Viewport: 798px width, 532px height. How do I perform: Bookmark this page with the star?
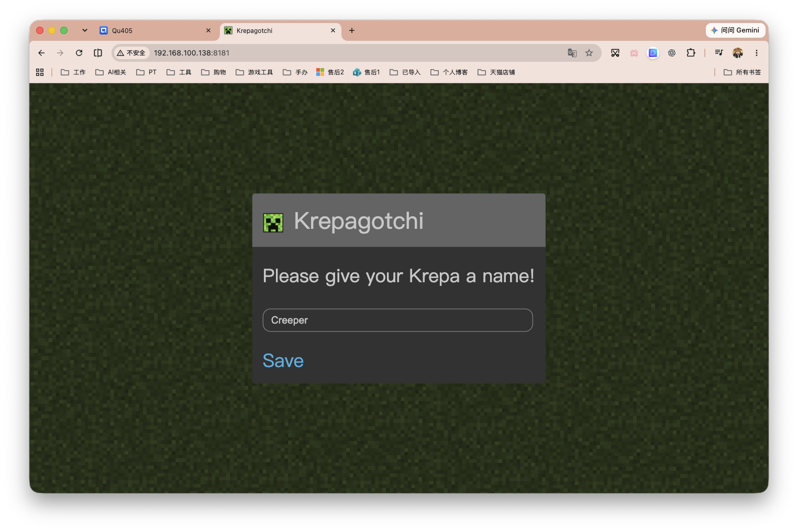(x=589, y=53)
